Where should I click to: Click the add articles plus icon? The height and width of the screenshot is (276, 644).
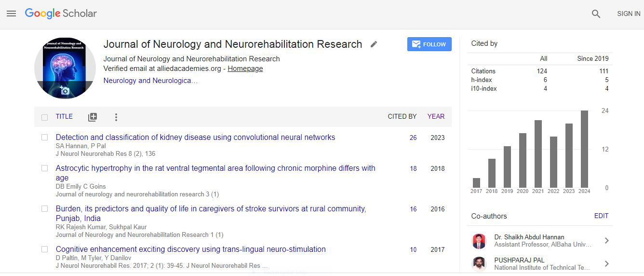click(x=93, y=117)
